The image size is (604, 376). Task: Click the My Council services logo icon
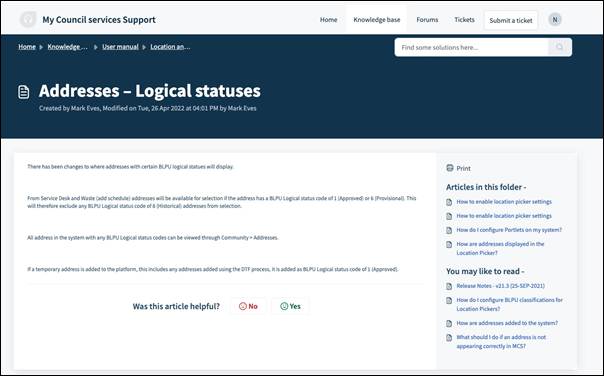click(28, 19)
